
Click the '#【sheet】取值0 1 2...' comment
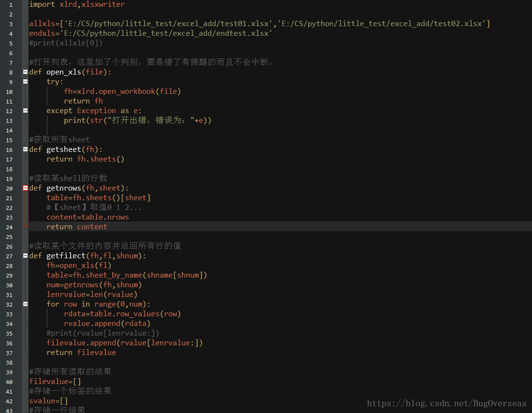coord(94,207)
